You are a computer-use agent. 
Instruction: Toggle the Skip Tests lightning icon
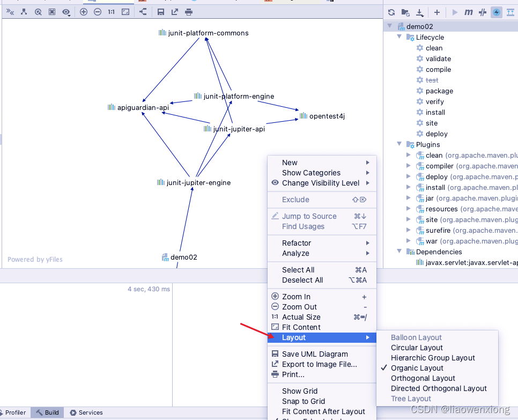point(496,12)
